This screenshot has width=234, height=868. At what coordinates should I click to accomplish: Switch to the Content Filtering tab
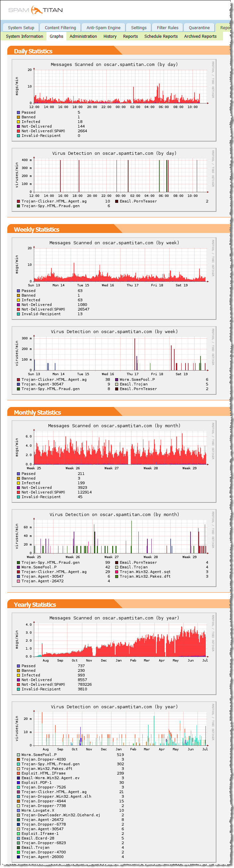60,28
